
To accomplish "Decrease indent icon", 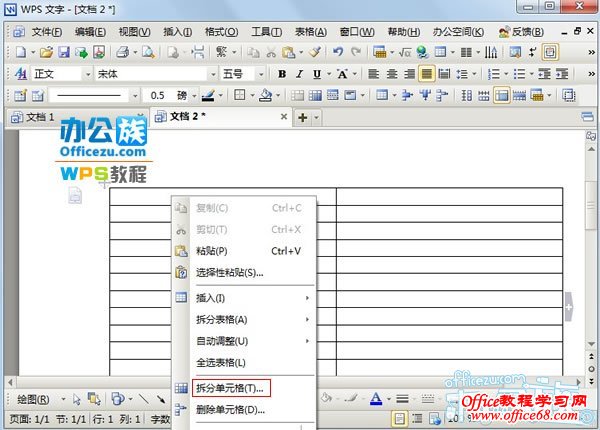I will coord(544,74).
